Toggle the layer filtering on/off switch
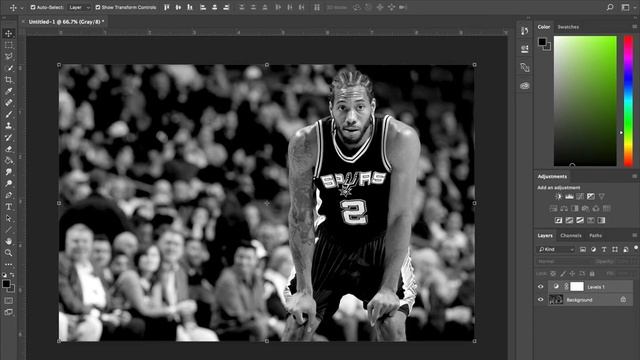Viewport: 640px width, 360px height. point(636,248)
